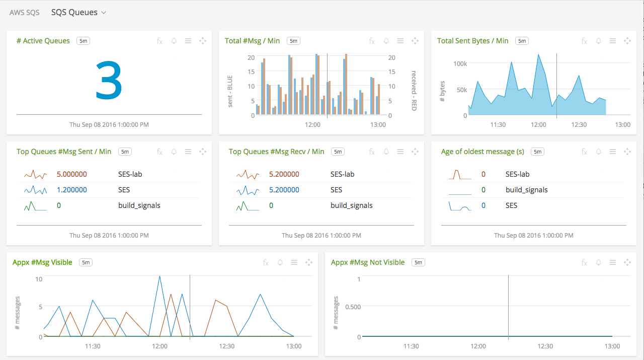Open fx function on Appx #Msg Not Visible panel
Screen dimensions: 644x360
click(584, 262)
